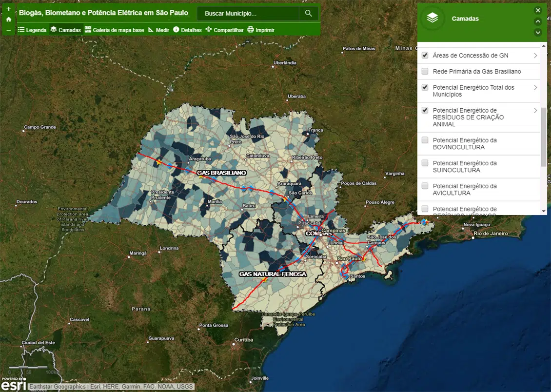Click the Londrina city label
551x392 pixels.
coord(169,248)
